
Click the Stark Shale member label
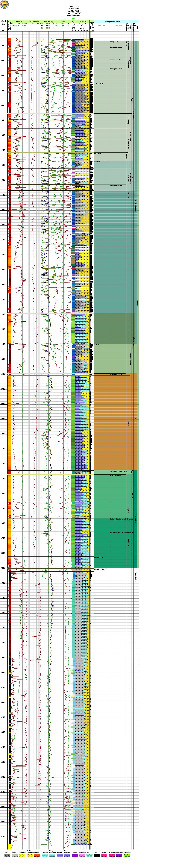(x=98, y=153)
